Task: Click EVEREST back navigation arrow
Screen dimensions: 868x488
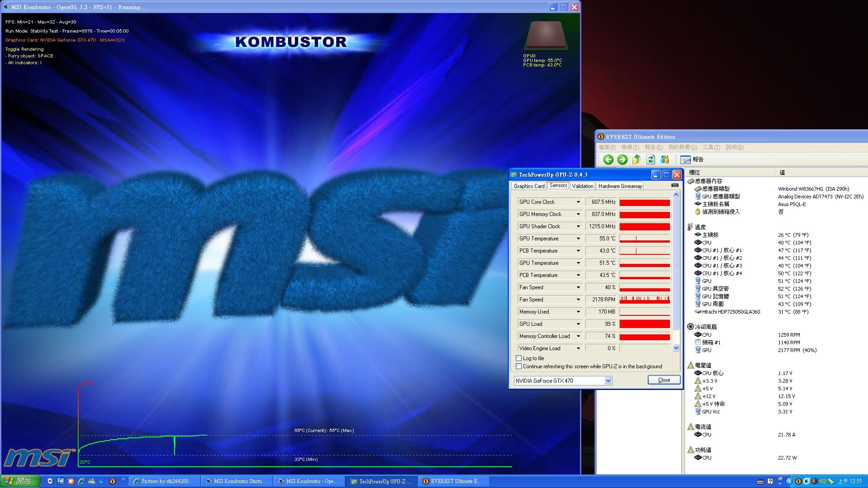Action: [x=609, y=160]
